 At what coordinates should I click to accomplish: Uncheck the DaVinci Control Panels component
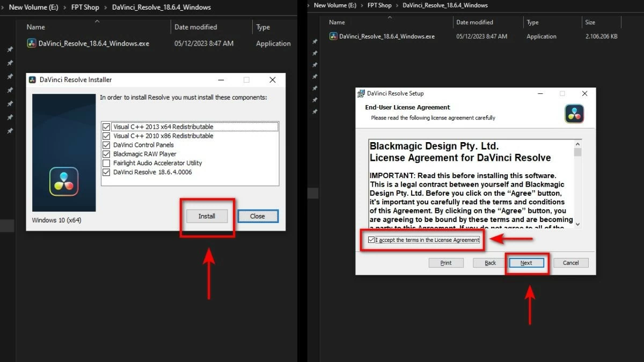point(106,145)
